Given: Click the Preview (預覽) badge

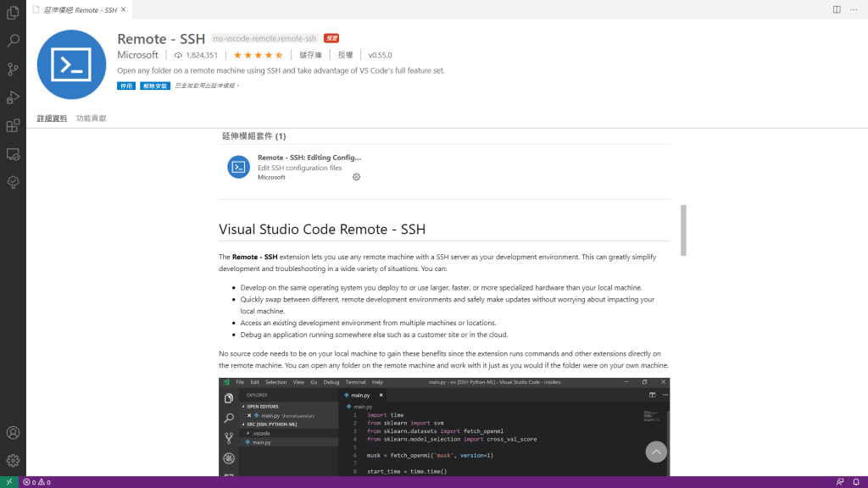Looking at the screenshot, I should click(331, 38).
